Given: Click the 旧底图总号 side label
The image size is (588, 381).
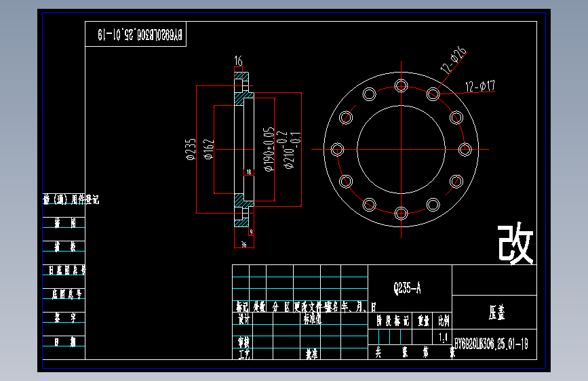Looking at the screenshot, I should pos(67,270).
